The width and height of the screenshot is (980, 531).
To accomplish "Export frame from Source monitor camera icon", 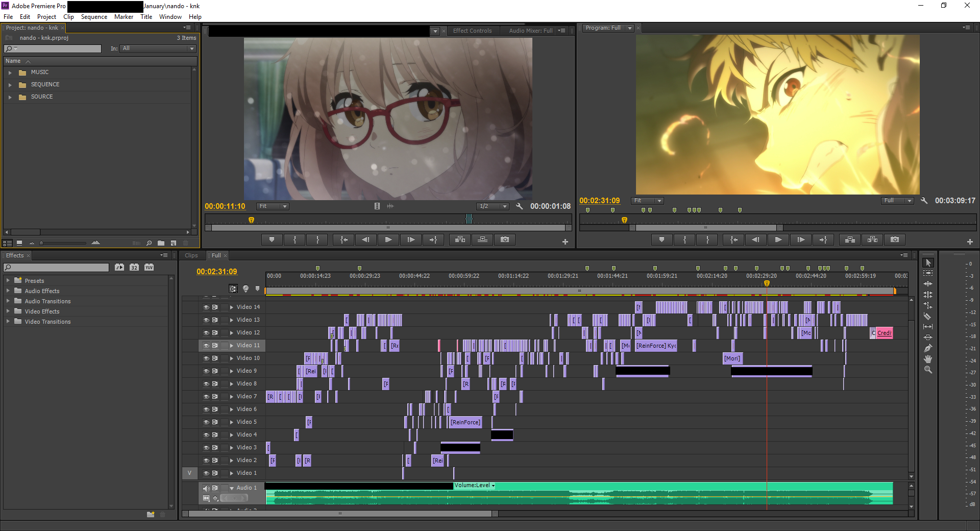I will (505, 239).
